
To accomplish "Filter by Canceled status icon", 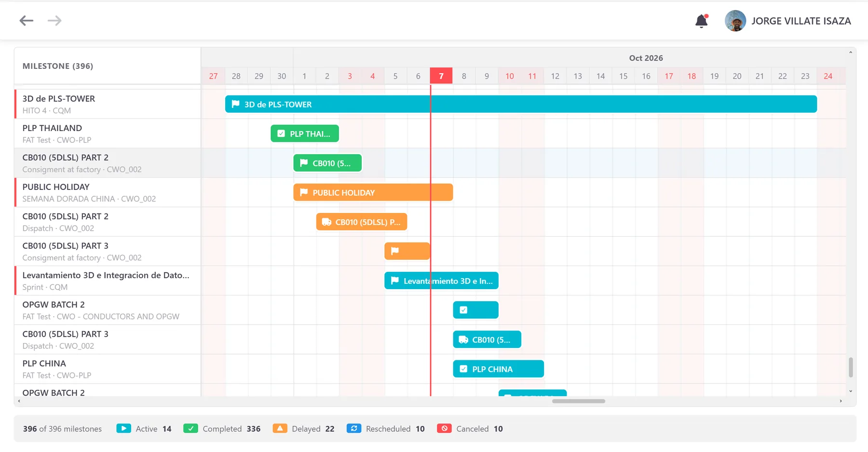I will (444, 428).
